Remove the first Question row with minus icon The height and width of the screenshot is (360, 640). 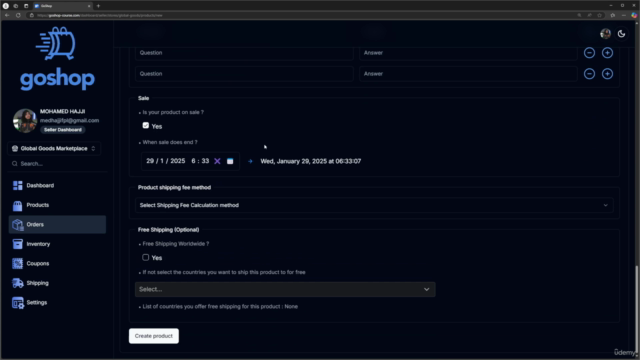pos(589,53)
